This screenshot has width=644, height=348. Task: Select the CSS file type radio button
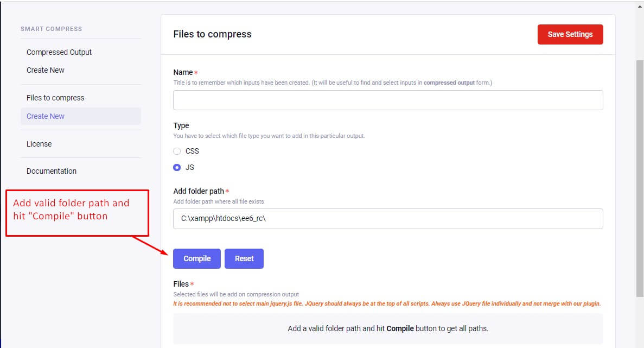(177, 151)
